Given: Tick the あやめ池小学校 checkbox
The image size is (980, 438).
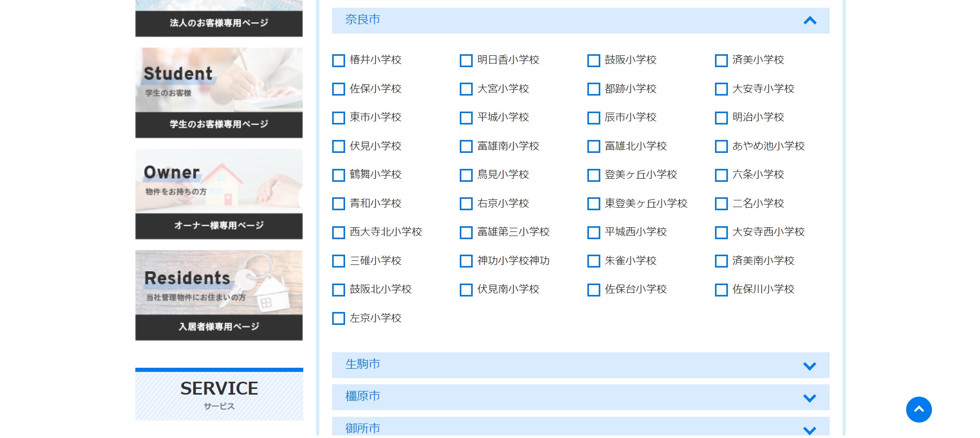Looking at the screenshot, I should pos(721,147).
